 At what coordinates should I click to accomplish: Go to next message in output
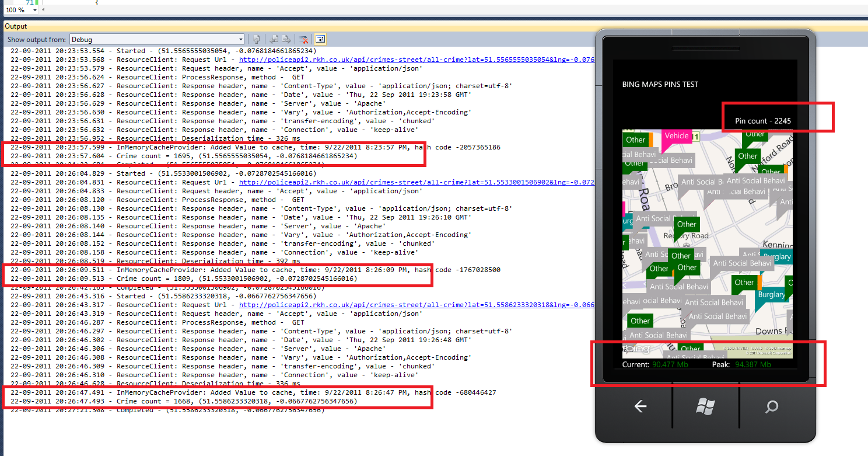click(285, 39)
